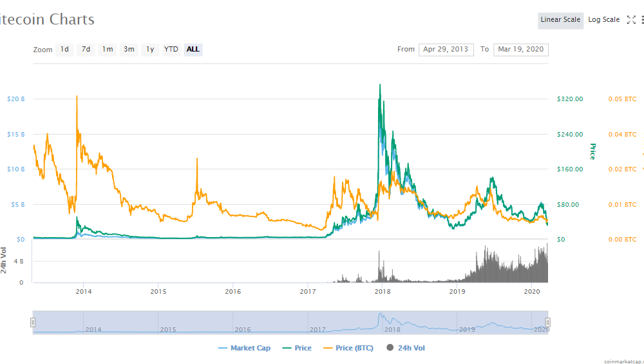Click the 0.05 BTC axis label

pyautogui.click(x=622, y=99)
